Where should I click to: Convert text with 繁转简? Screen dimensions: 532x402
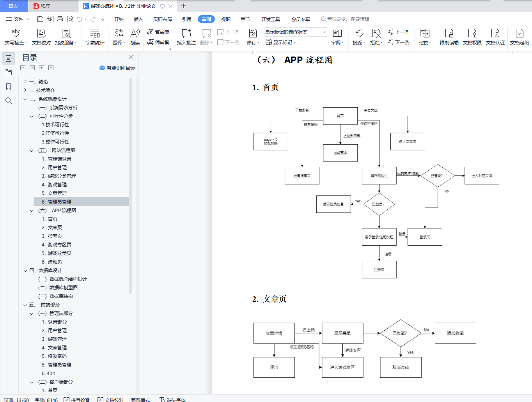158,32
